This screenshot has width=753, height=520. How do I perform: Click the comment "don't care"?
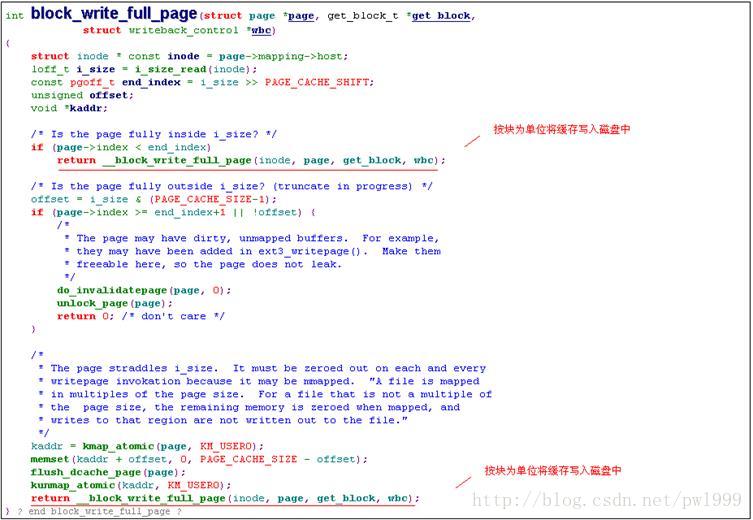[x=173, y=316]
